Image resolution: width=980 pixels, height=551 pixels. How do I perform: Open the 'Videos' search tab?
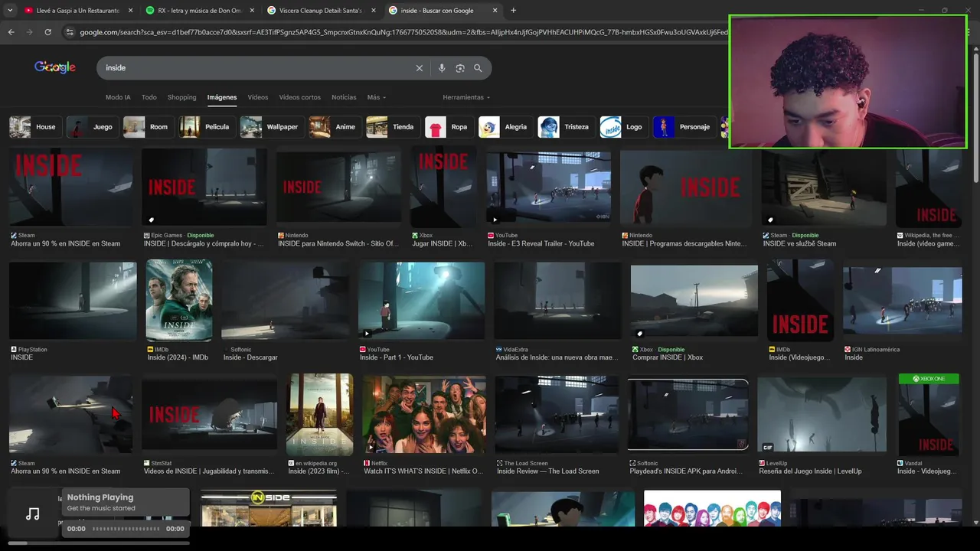(x=258, y=97)
